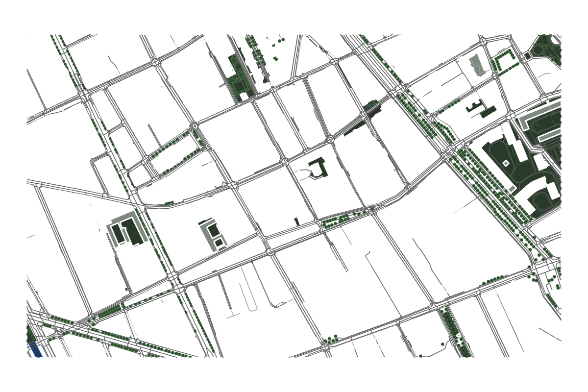Click the blue building at bottom-left corner
Screen dimensions: 588x392
[35, 350]
